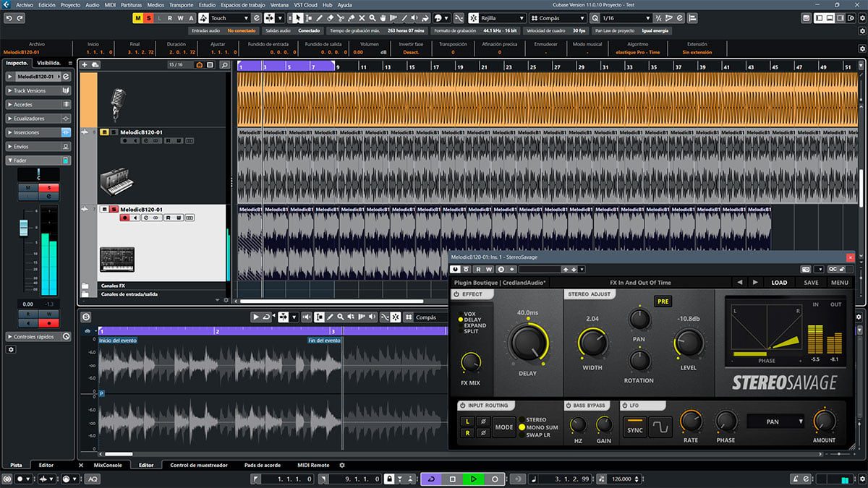The width and height of the screenshot is (868, 488).
Task: Select the glue tool
Action: coord(351,17)
